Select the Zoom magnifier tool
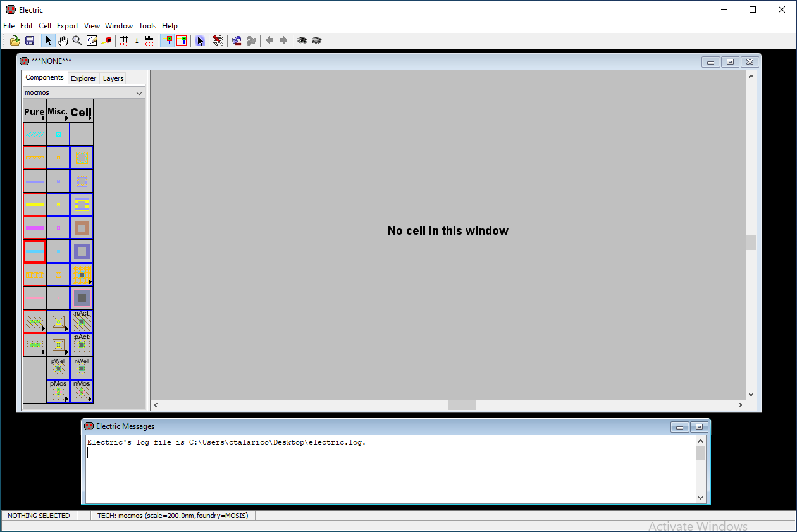 (77, 40)
